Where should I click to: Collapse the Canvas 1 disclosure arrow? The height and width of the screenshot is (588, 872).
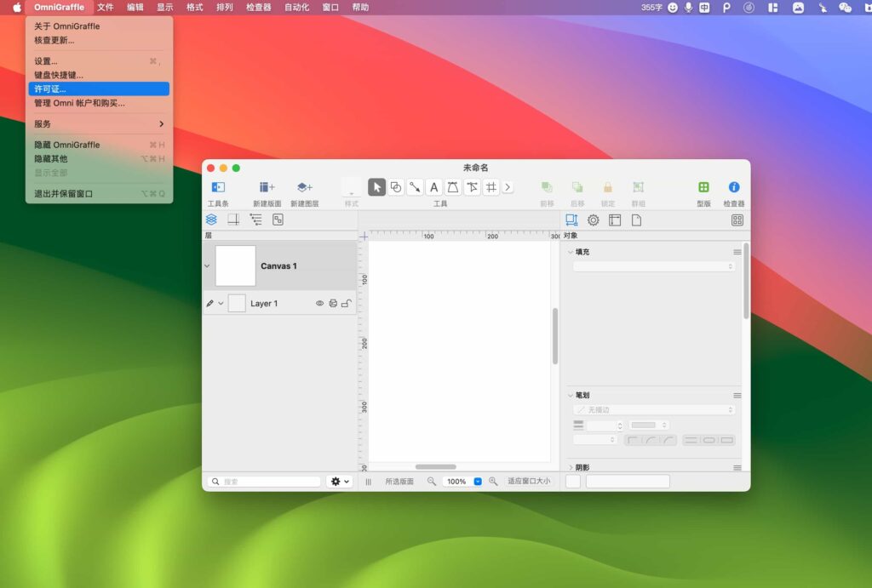click(x=208, y=265)
